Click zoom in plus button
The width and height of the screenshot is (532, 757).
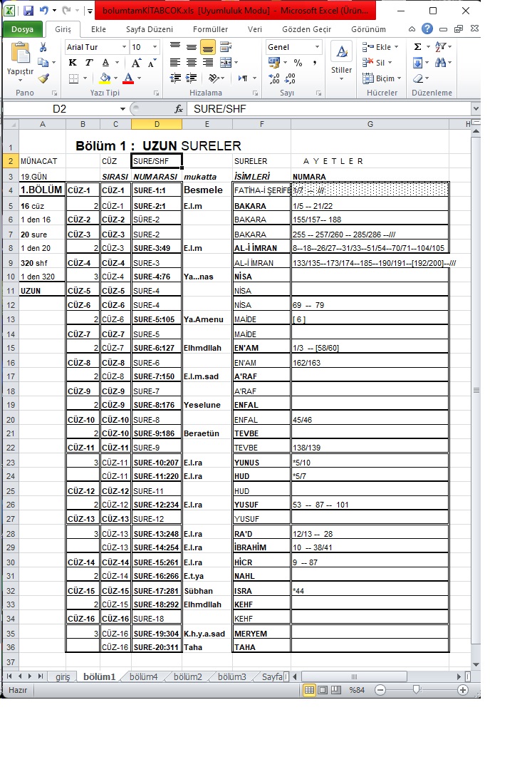462,690
